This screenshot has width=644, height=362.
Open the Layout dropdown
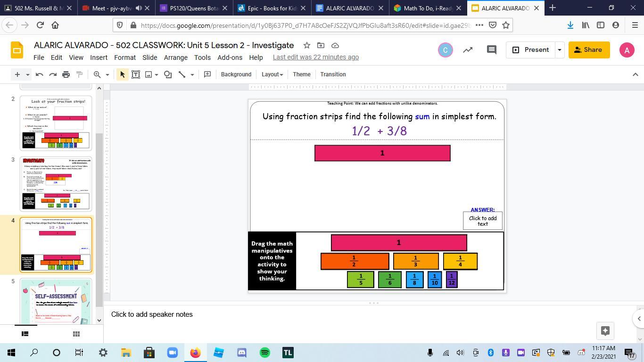pos(272,74)
